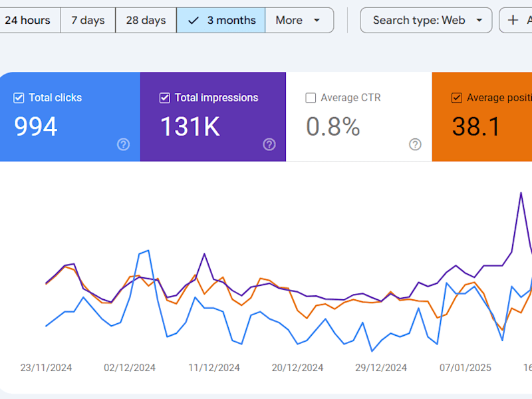Click the plus icon to add filter
The width and height of the screenshot is (532, 399).
pyautogui.click(x=513, y=20)
